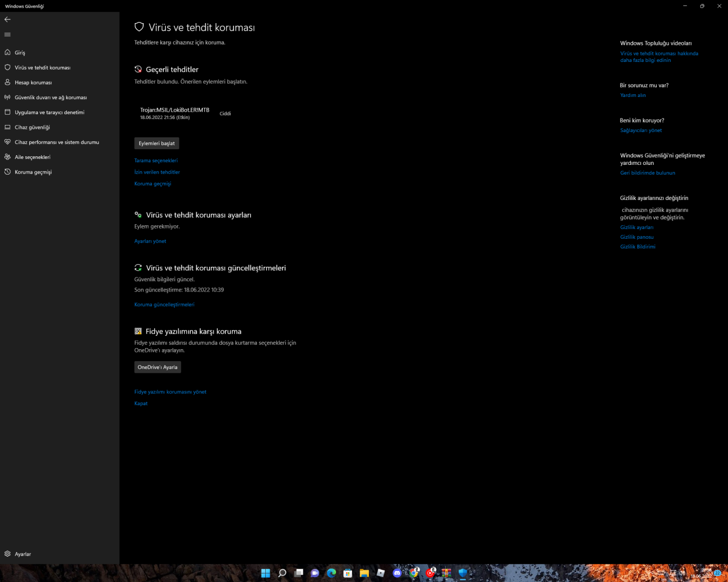Image resolution: width=728 pixels, height=582 pixels.
Task: Click the 'Son güncelleştirme: 18.06.2022 10:39' text
Action: pyautogui.click(x=179, y=290)
